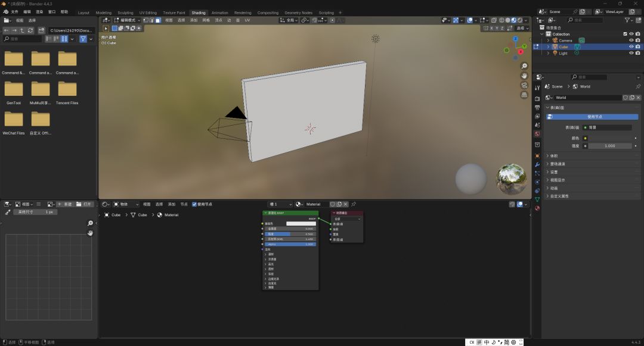Image resolution: width=644 pixels, height=346 pixels.
Task: Click the pin icon in node editor header
Action: (x=354, y=204)
